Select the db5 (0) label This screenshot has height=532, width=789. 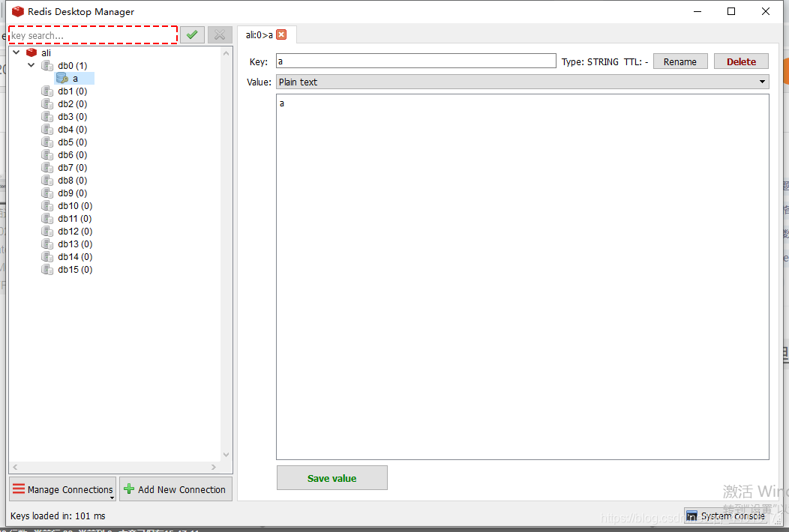(73, 142)
